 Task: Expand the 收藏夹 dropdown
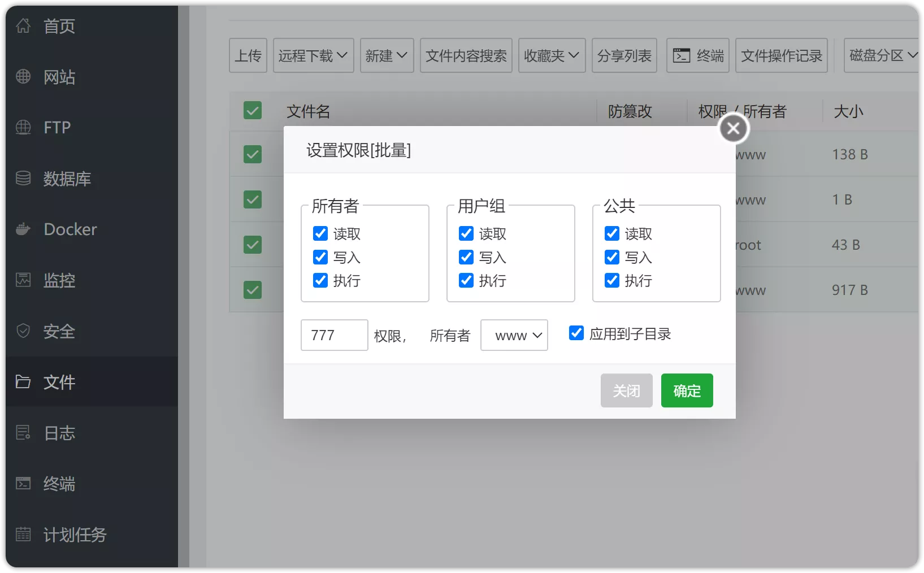coord(551,55)
